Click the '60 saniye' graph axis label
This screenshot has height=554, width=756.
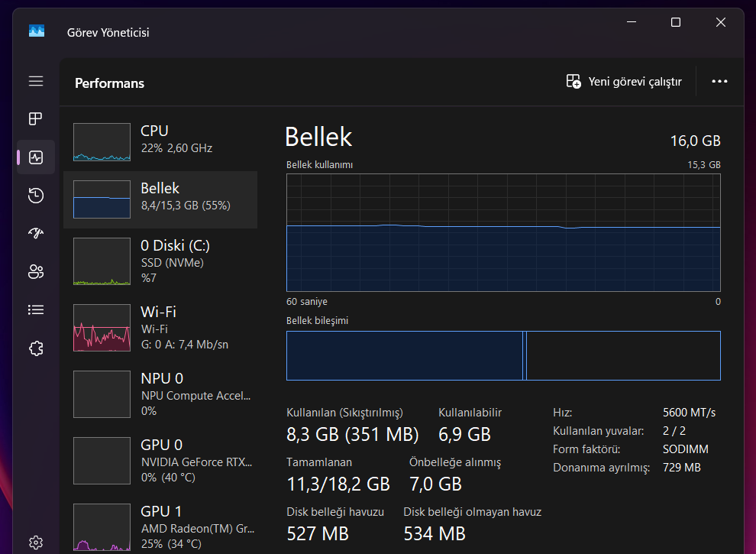tap(307, 302)
